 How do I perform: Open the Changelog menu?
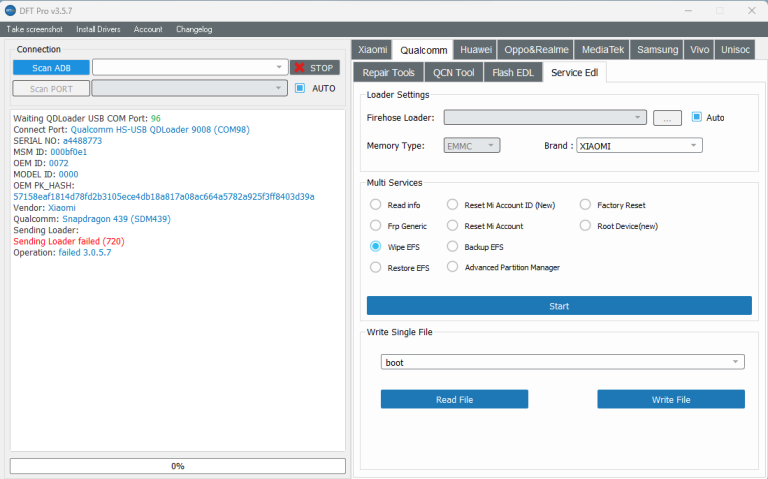click(x=194, y=29)
